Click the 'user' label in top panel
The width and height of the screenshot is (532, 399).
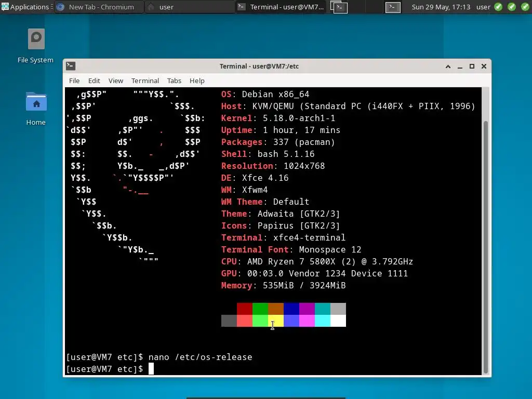[x=483, y=7]
